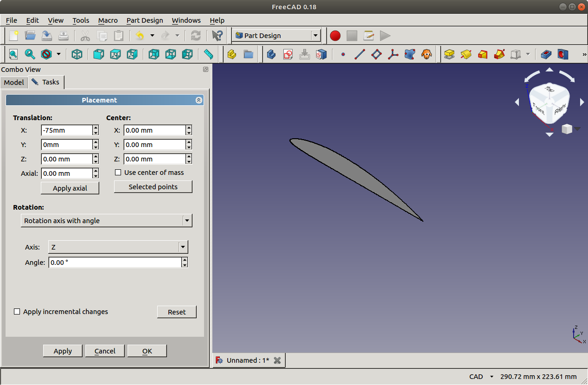
Task: Open the View menu
Action: pyautogui.click(x=56, y=20)
